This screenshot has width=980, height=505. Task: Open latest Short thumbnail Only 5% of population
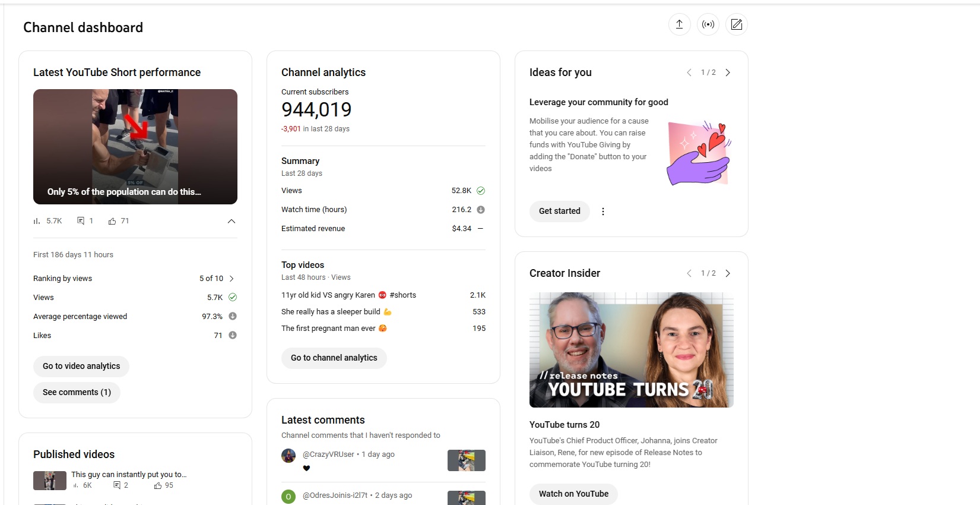[x=135, y=147]
